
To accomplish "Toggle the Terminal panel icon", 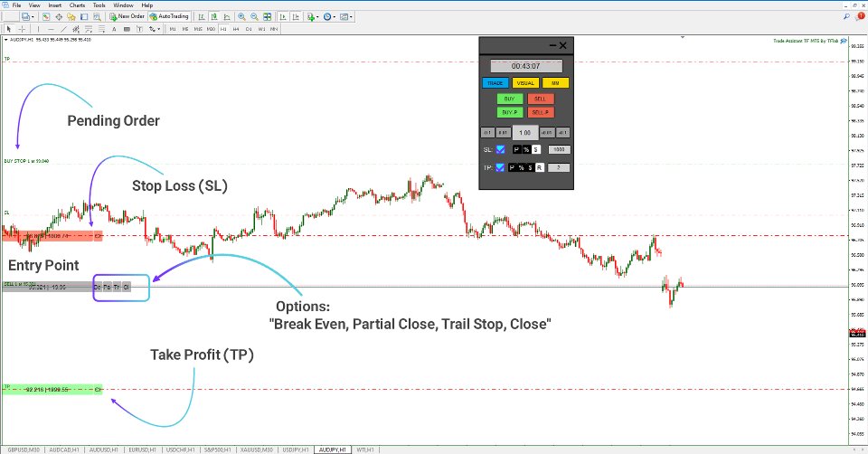I will coord(83,16).
